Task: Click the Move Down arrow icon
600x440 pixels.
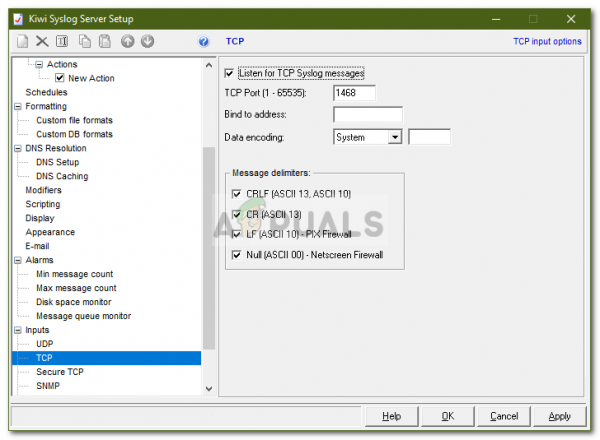Action: pyautogui.click(x=147, y=41)
